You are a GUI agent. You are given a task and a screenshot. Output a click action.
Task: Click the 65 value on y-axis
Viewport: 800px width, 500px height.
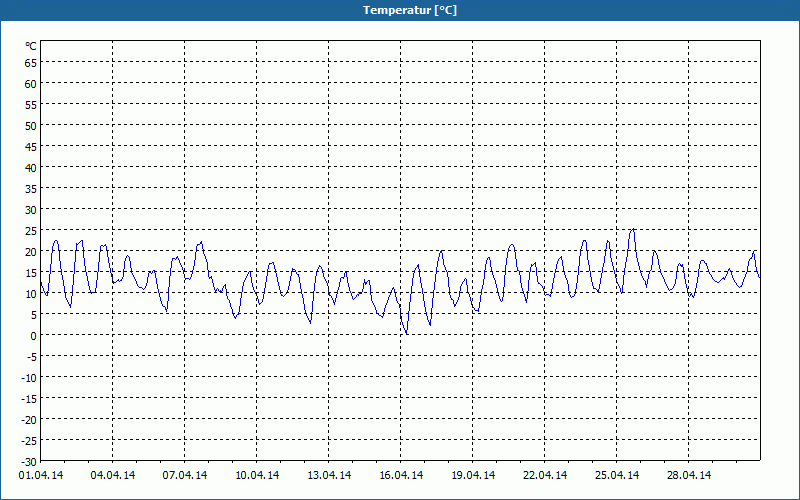pos(31,62)
